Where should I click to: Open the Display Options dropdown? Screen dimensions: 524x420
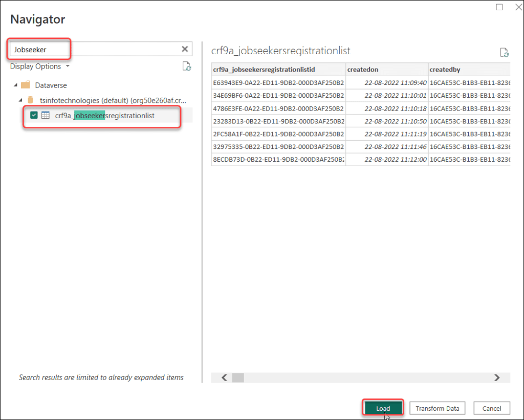pos(40,66)
